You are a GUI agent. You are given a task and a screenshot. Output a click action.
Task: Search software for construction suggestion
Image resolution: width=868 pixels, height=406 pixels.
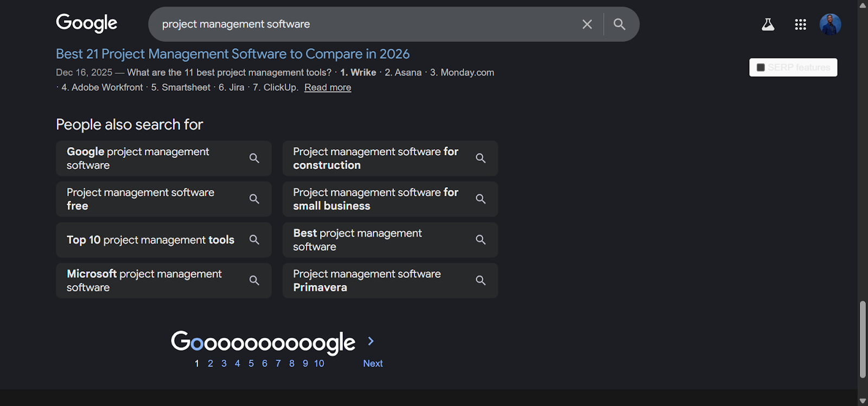tap(390, 158)
